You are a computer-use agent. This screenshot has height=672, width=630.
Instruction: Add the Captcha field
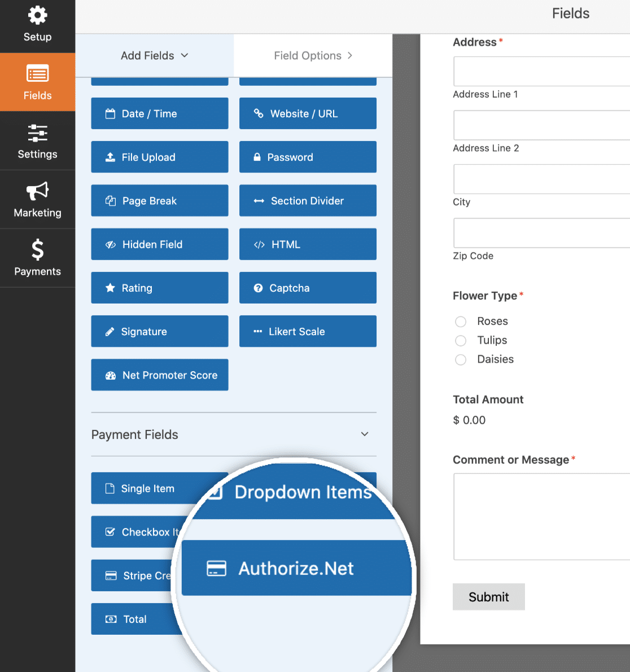pyautogui.click(x=308, y=288)
